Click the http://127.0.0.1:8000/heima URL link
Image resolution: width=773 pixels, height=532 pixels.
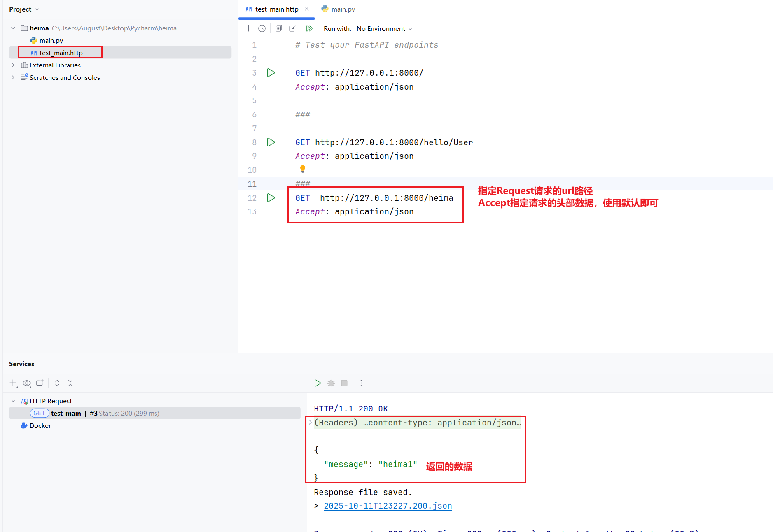pos(386,198)
